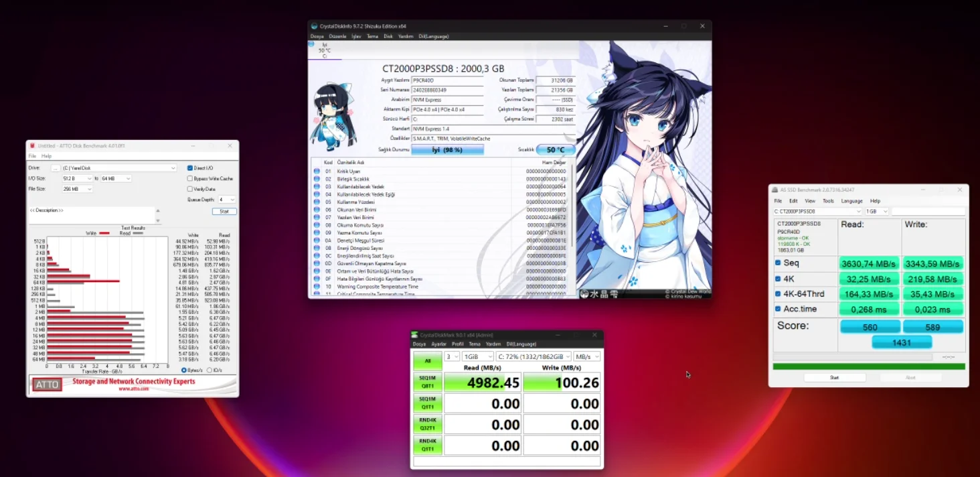Open the View menu in AS SSD Benchmark
Screen dimensions: 980x477
click(x=810, y=201)
